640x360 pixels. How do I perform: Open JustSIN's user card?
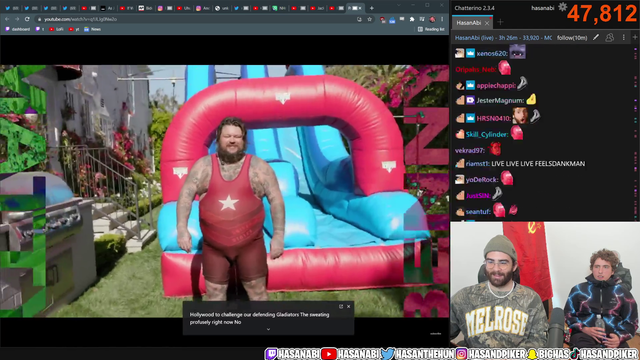pyautogui.click(x=478, y=196)
